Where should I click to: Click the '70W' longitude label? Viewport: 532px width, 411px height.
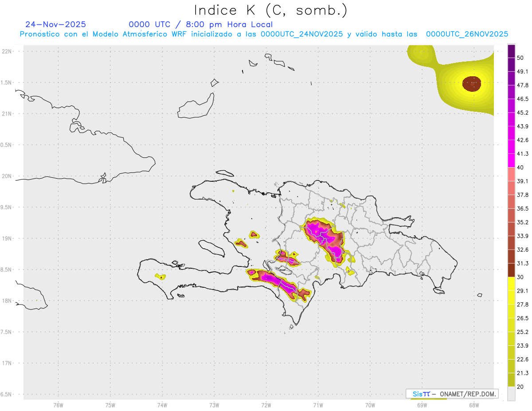click(370, 405)
